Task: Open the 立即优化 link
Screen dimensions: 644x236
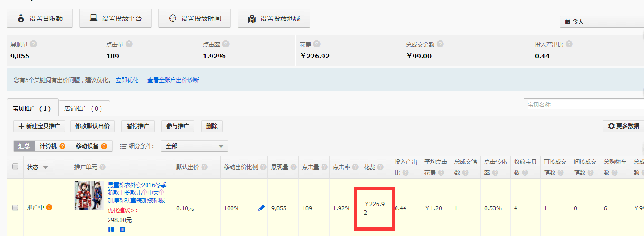Action: click(x=127, y=80)
